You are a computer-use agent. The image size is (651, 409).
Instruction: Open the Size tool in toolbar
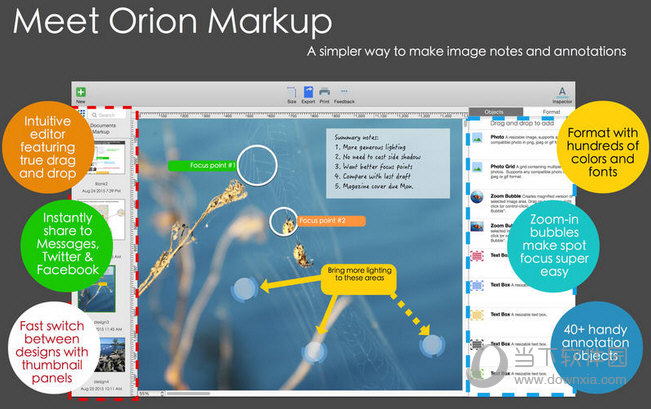tap(292, 93)
